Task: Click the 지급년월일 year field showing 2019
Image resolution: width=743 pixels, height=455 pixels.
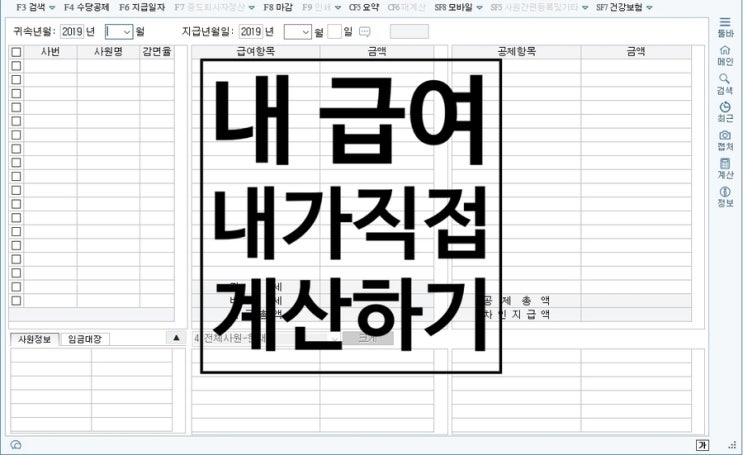Action: [x=251, y=32]
